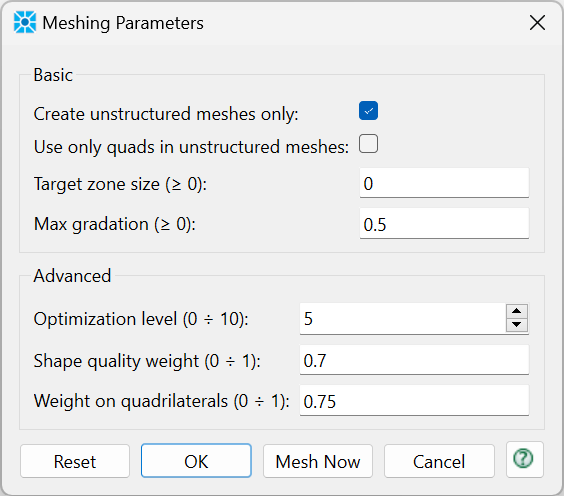The image size is (564, 496).
Task: Click the Reset button
Action: (75, 461)
